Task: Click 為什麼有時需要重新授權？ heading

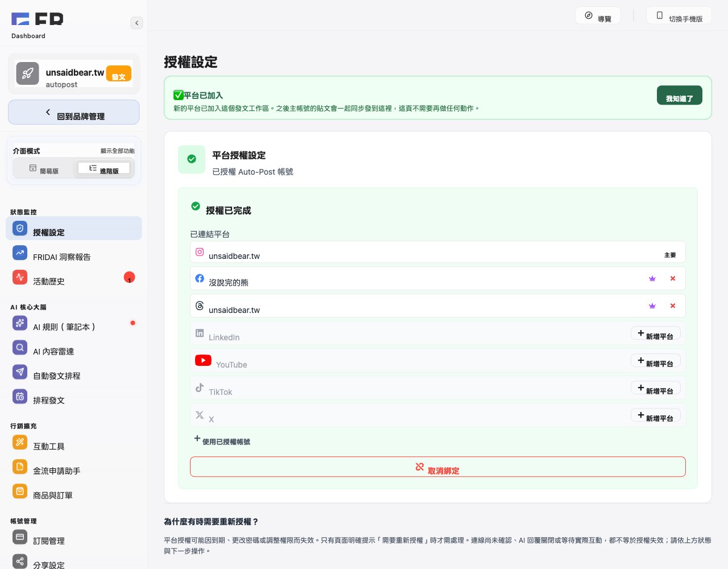Action: point(211,522)
